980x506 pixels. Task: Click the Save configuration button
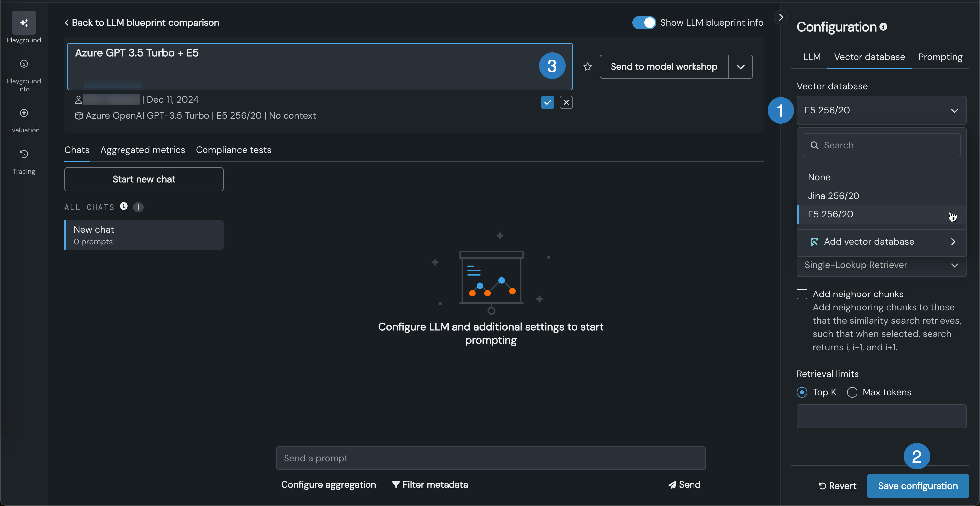918,486
